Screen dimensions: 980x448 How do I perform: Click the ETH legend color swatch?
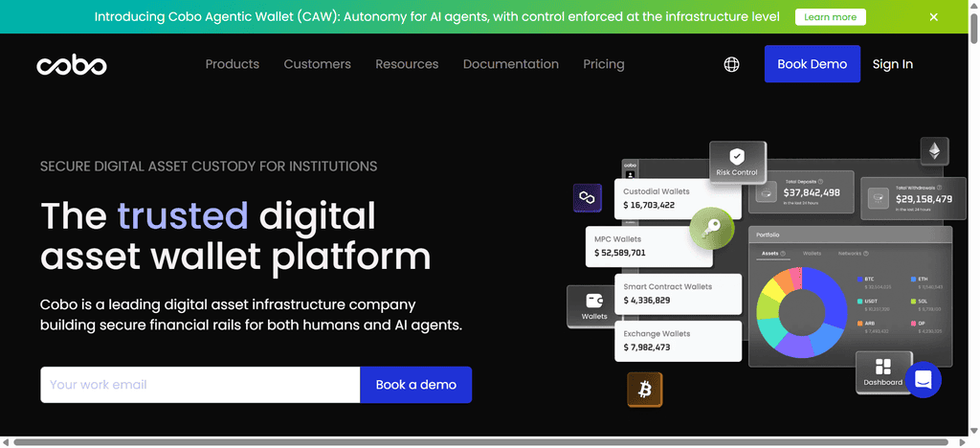914,280
